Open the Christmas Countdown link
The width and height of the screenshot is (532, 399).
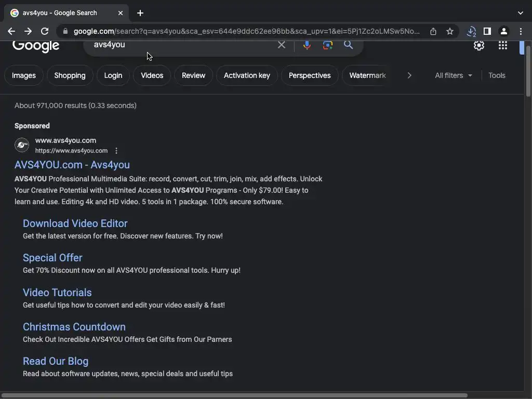pos(74,327)
